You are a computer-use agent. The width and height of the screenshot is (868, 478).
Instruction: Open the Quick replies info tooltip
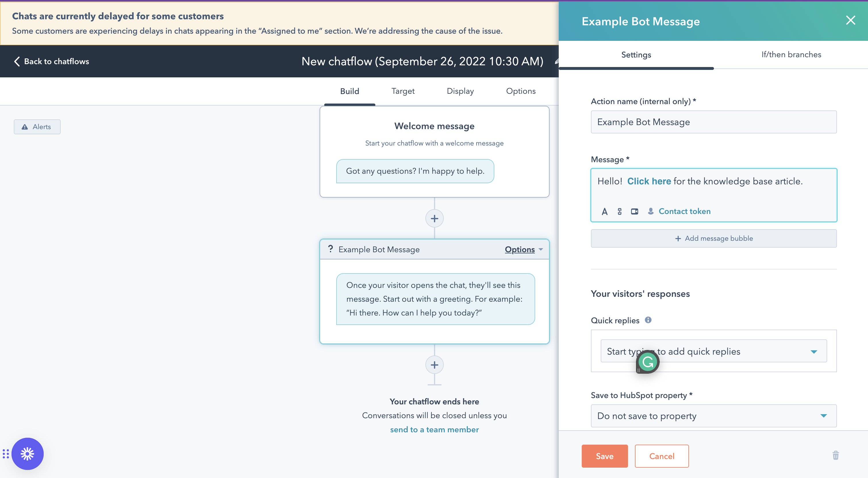[x=649, y=320]
